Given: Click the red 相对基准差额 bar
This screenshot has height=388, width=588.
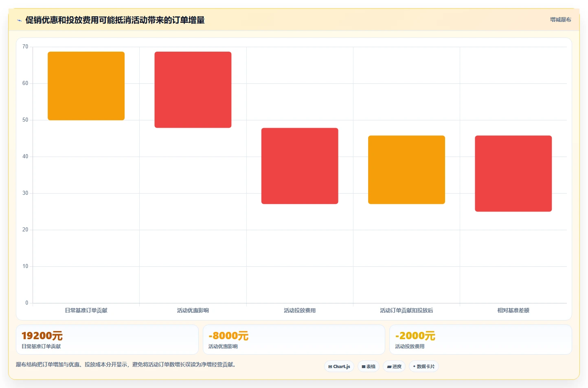Looking at the screenshot, I should 513,174.
